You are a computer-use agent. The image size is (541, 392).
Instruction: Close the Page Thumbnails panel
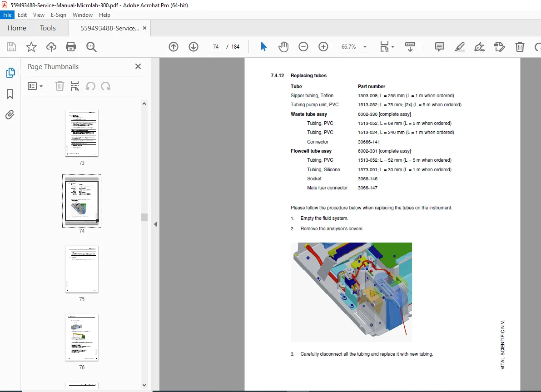(x=138, y=66)
